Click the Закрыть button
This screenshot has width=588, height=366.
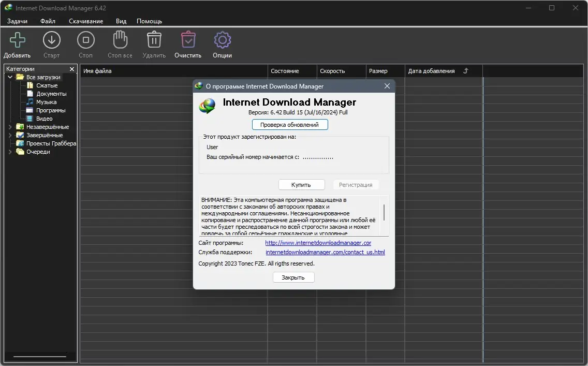[x=293, y=277]
